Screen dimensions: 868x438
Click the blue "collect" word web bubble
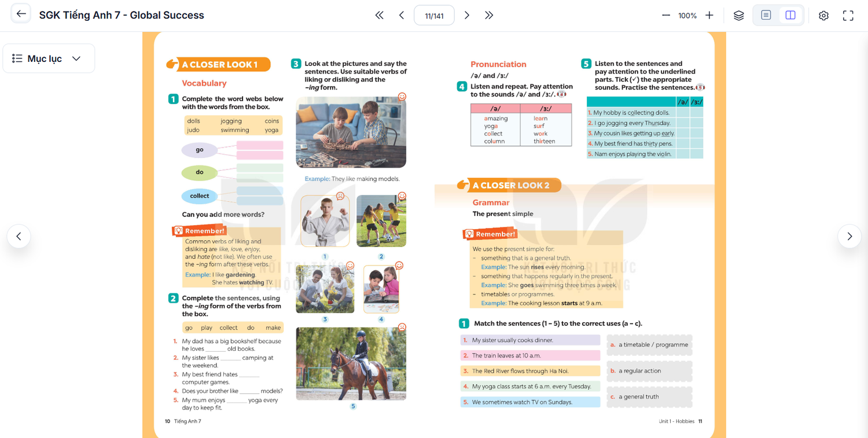(200, 196)
